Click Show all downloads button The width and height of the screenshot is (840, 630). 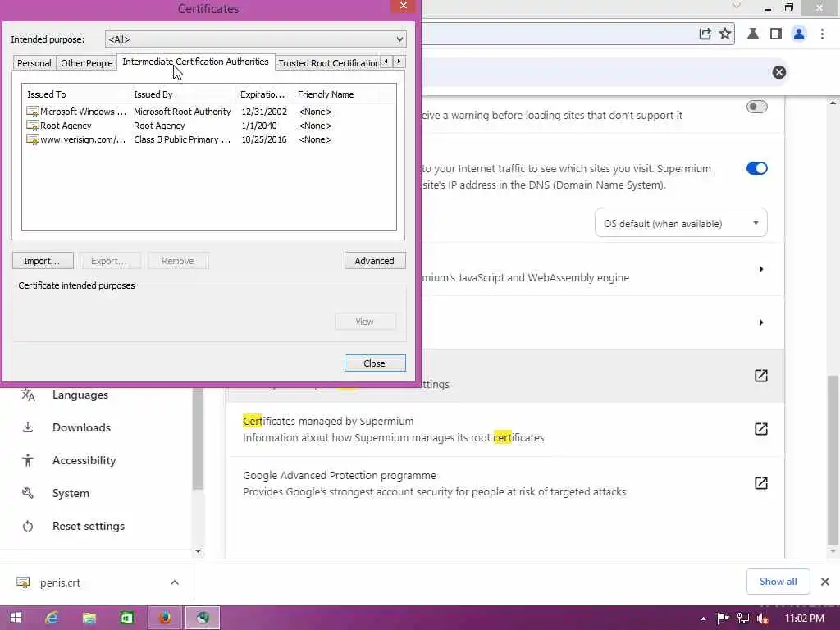tap(778, 582)
